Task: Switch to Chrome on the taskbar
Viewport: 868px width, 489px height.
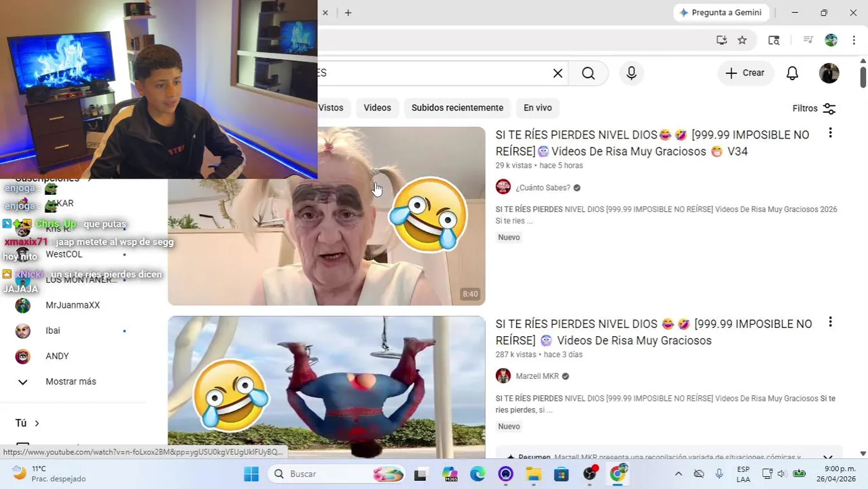Action: [618, 474]
